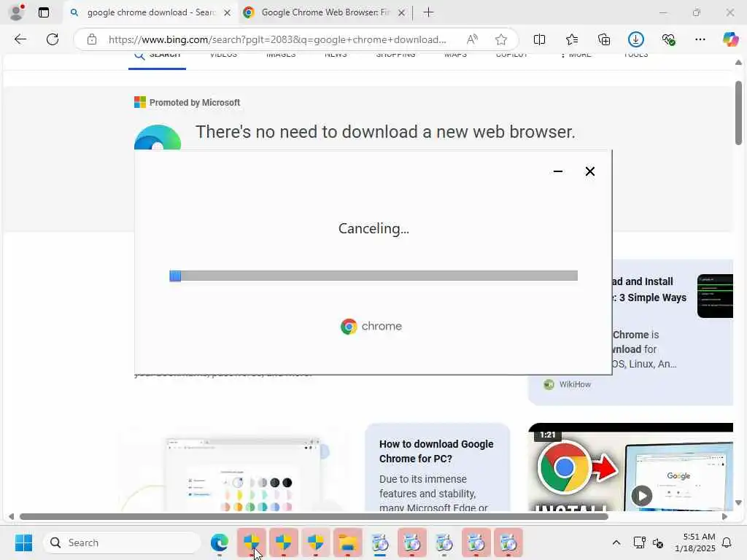The image size is (747, 560).
Task: Click the vertical scrollbar up arrow
Action: [x=738, y=63]
